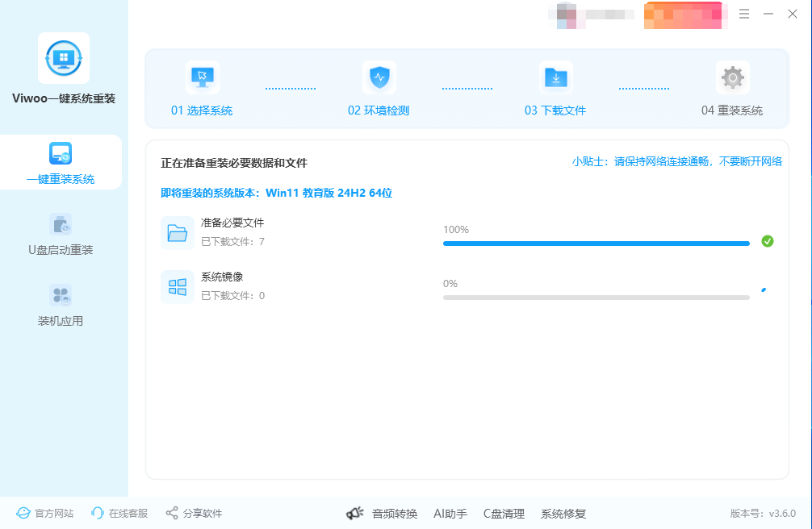The height and width of the screenshot is (529, 812).
Task: Click the 小贴士 network tip text
Action: 677,161
